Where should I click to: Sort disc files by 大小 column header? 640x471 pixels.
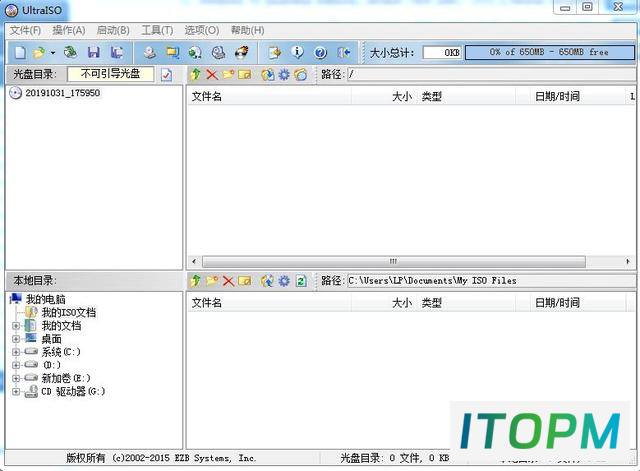click(384, 97)
